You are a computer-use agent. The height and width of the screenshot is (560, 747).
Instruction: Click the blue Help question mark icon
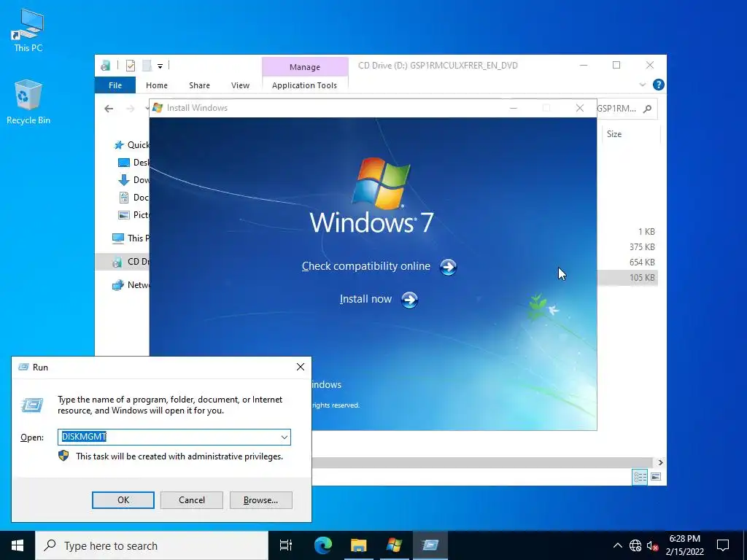click(659, 85)
